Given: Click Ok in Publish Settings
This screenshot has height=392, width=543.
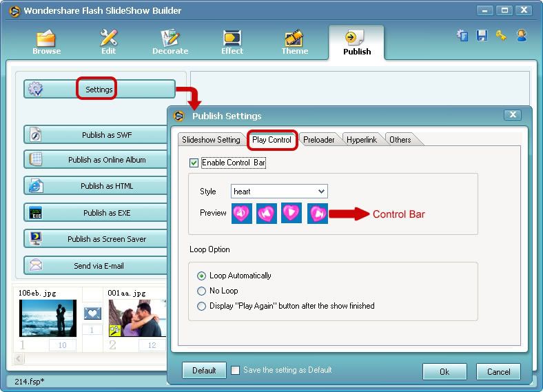Looking at the screenshot, I should coord(444,371).
